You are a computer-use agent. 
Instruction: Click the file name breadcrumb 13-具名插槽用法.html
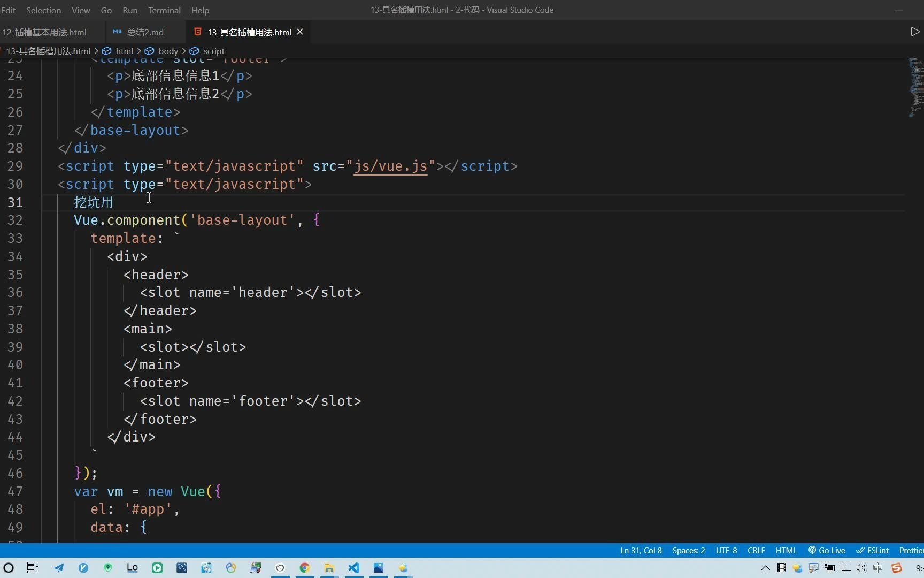pos(48,51)
